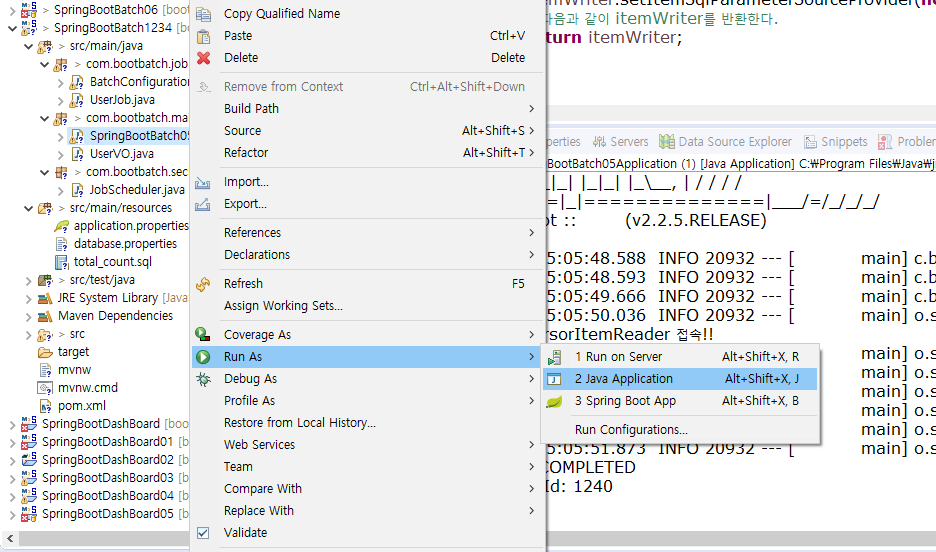Switch to the Servers tab
Image resolution: width=936 pixels, height=552 pixels.
621,142
